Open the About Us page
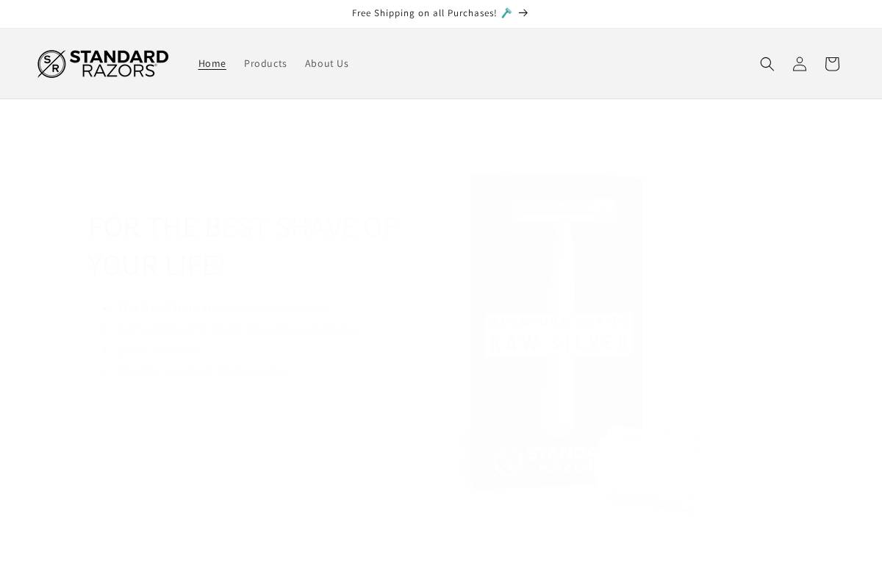 327,63
